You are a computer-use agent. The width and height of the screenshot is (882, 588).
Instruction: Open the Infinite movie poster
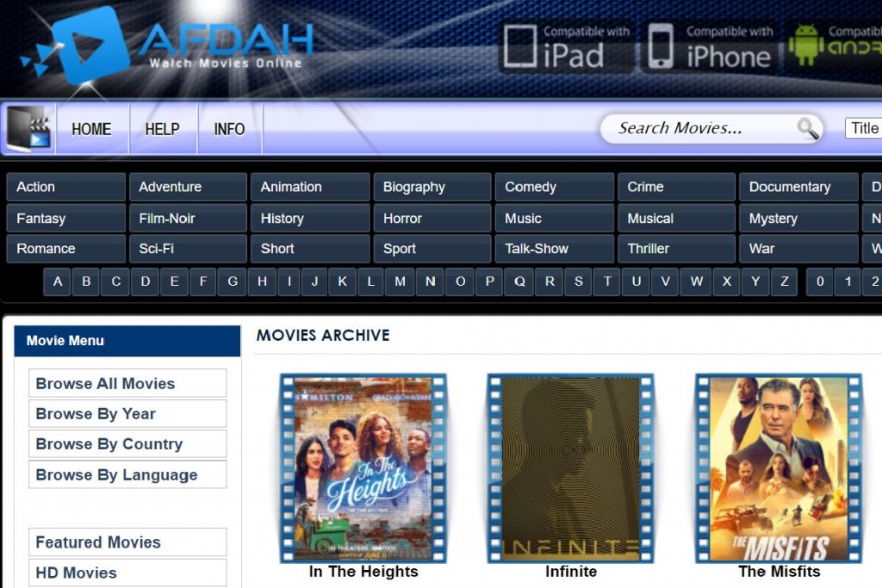570,467
